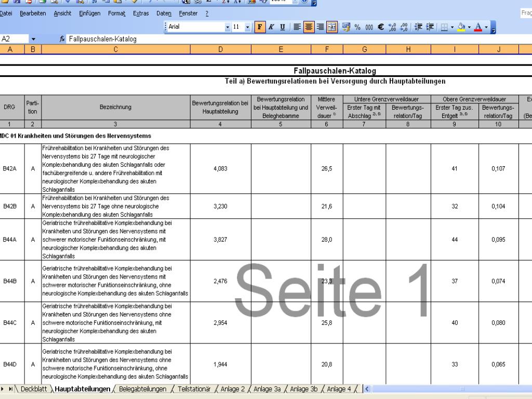Open the Bearbeiten menu
Image resolution: width=532 pixels, height=399 pixels.
(x=33, y=13)
